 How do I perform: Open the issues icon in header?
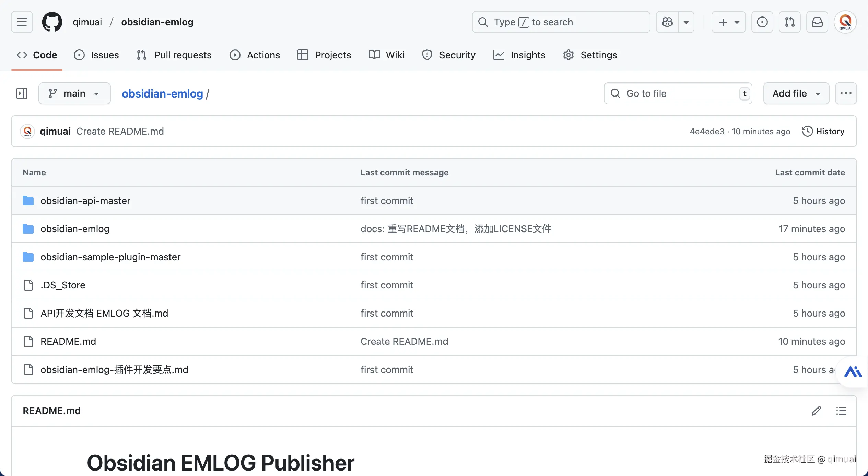(762, 22)
